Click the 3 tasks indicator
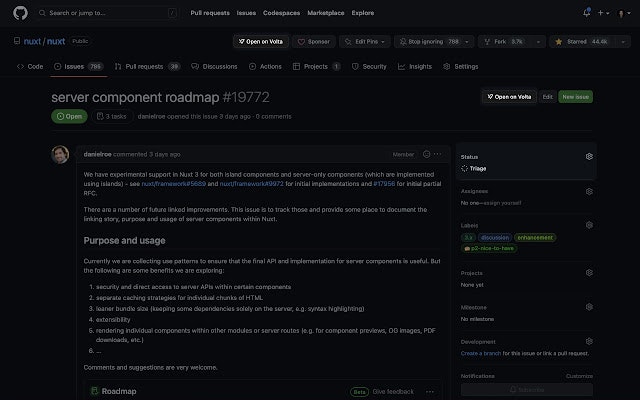The height and width of the screenshot is (400, 640). click(112, 116)
